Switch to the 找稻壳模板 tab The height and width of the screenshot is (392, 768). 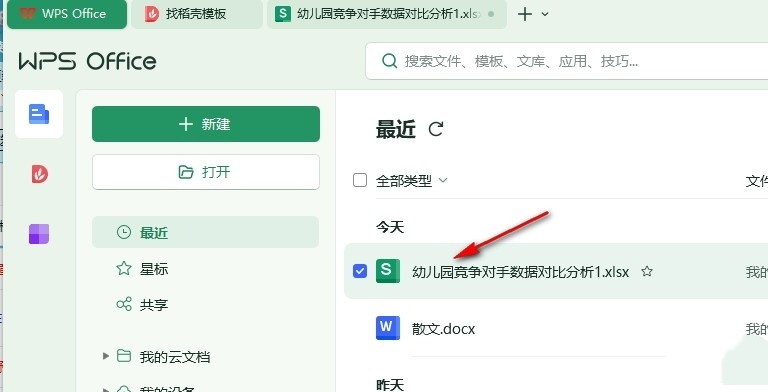[x=196, y=14]
